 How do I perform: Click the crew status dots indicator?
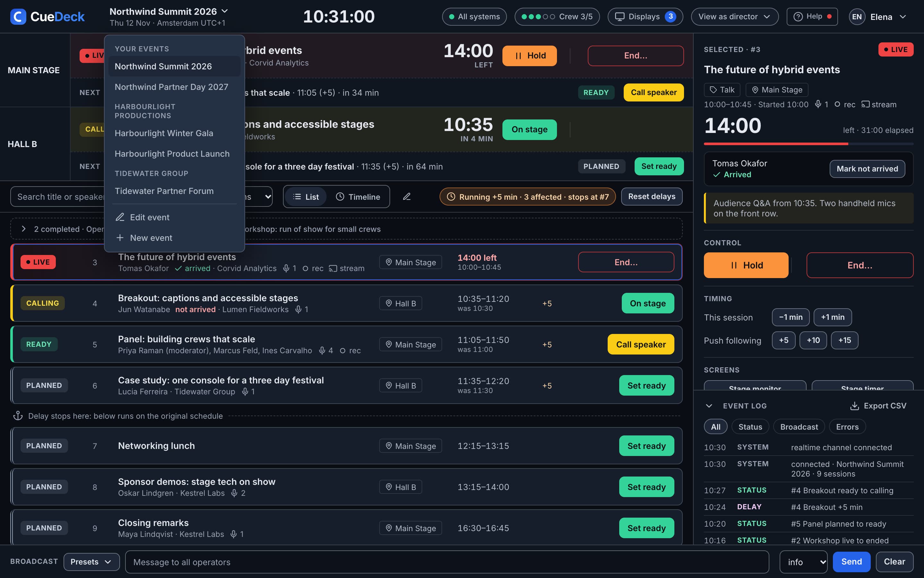click(x=538, y=16)
